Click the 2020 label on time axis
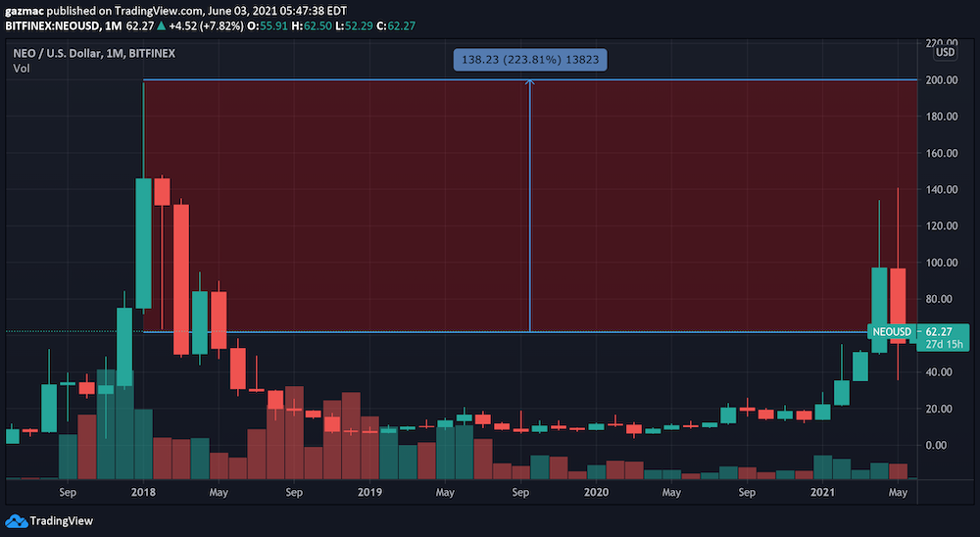 click(x=596, y=491)
